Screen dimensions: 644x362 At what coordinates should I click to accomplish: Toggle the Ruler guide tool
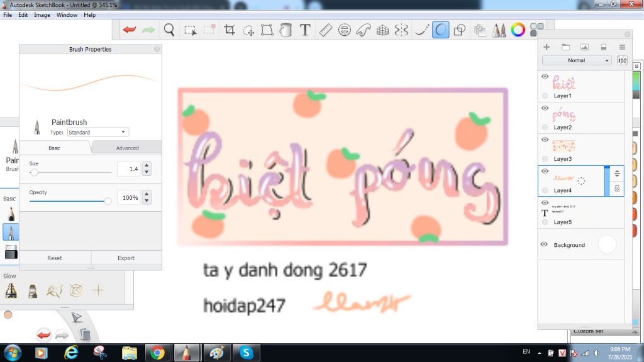(325, 30)
